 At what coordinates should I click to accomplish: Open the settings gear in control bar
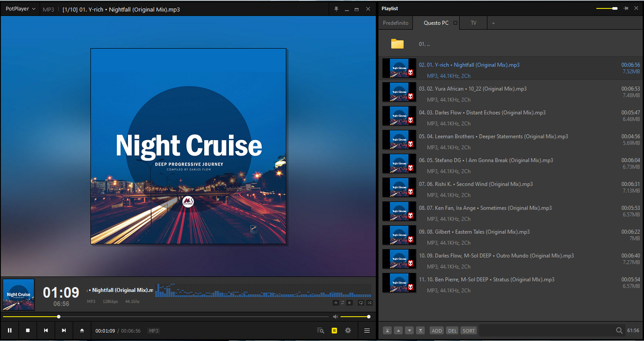[x=348, y=330]
